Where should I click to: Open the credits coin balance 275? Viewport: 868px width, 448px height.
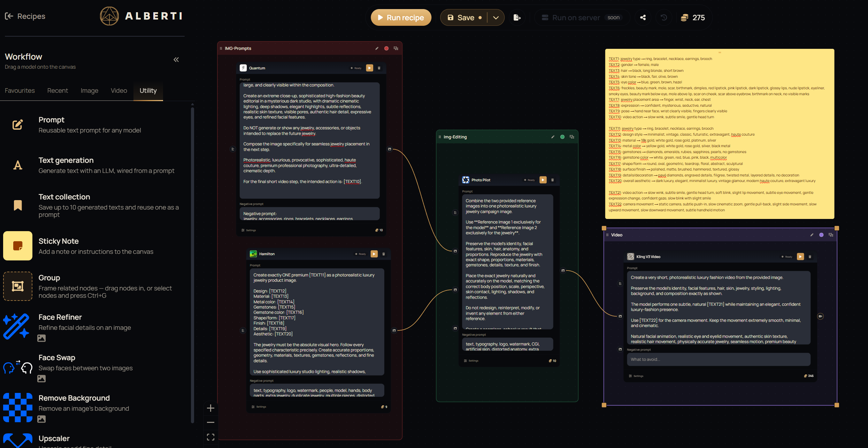click(693, 17)
